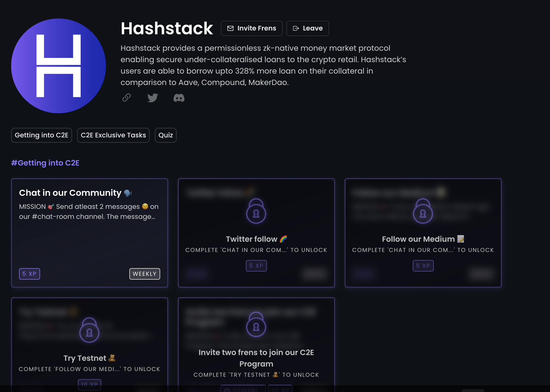Click the 5 XP badge on chat quest
The image size is (550, 392).
pos(30,274)
